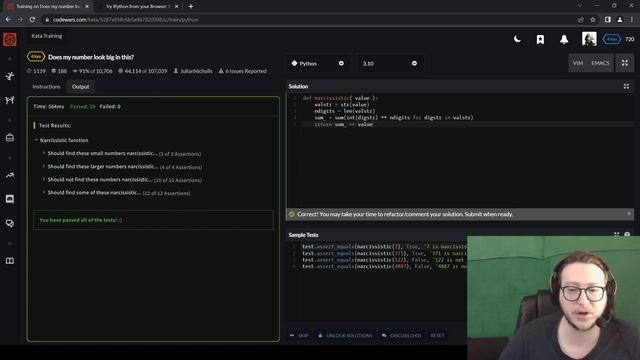The width and height of the screenshot is (640, 360).
Task: Open the 6 Issues Reported link
Action: coord(242,71)
